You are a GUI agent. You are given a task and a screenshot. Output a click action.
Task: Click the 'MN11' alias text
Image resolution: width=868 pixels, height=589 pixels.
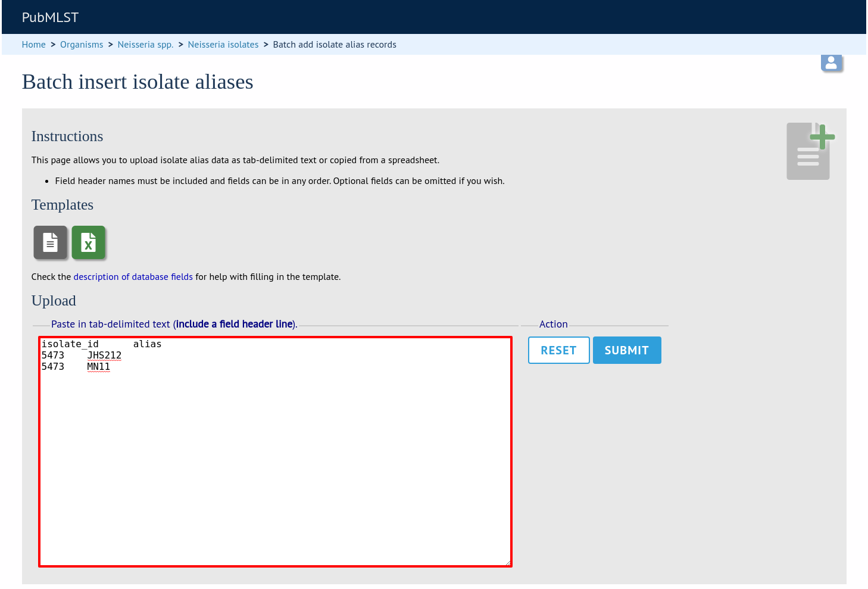(x=99, y=367)
